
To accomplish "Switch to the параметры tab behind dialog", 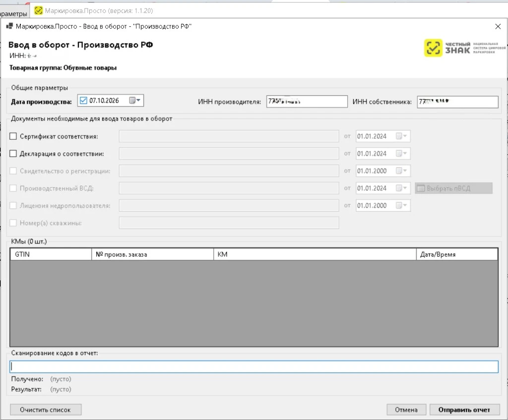I will pos(13,13).
